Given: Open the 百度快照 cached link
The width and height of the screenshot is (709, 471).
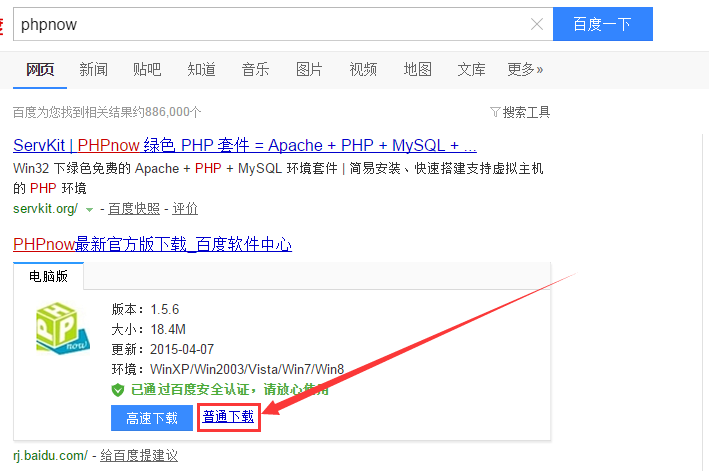Looking at the screenshot, I should [x=134, y=209].
